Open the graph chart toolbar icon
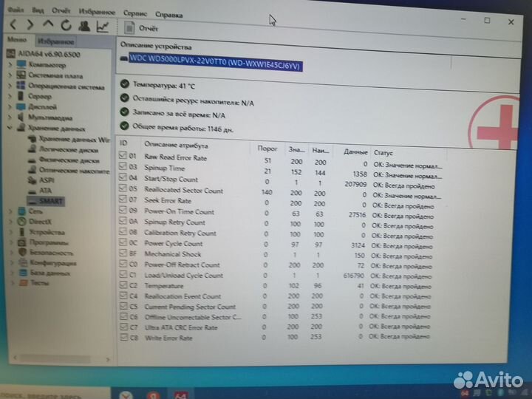The image size is (532, 399). pyautogui.click(x=103, y=27)
